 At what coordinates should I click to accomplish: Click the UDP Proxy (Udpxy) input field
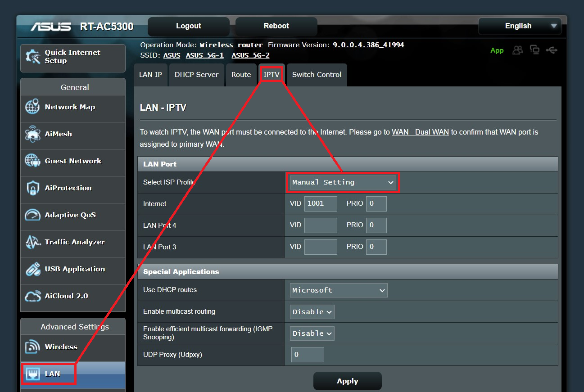[308, 355]
